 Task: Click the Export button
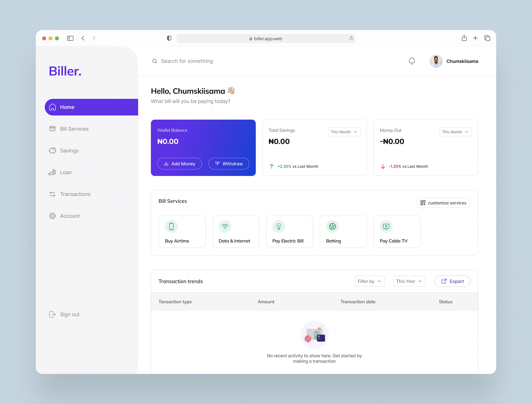pyautogui.click(x=452, y=281)
